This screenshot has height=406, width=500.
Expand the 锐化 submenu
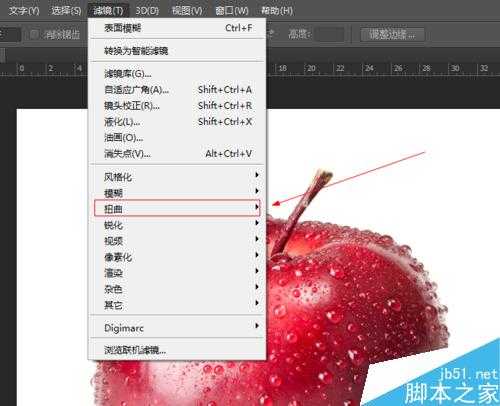177,225
